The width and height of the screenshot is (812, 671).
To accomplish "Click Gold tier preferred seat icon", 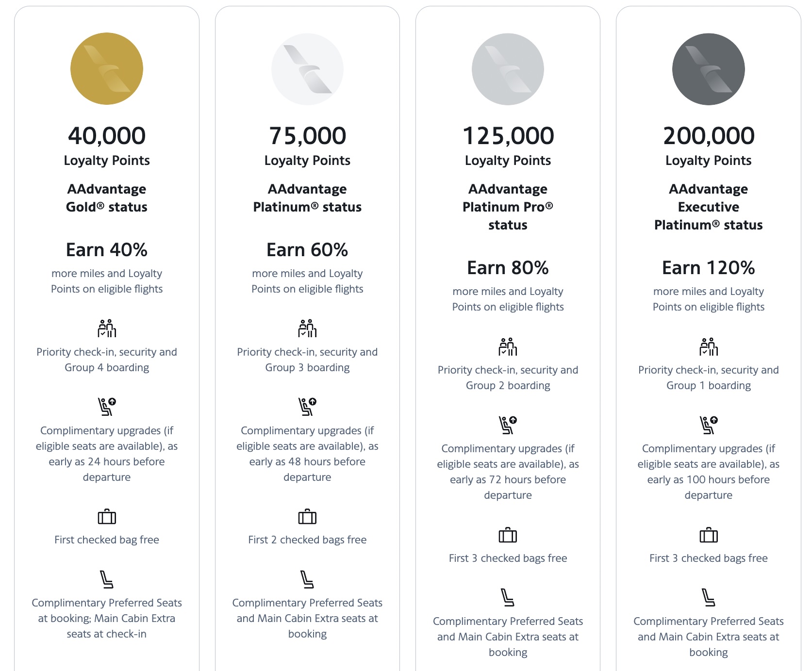I will coord(107,579).
